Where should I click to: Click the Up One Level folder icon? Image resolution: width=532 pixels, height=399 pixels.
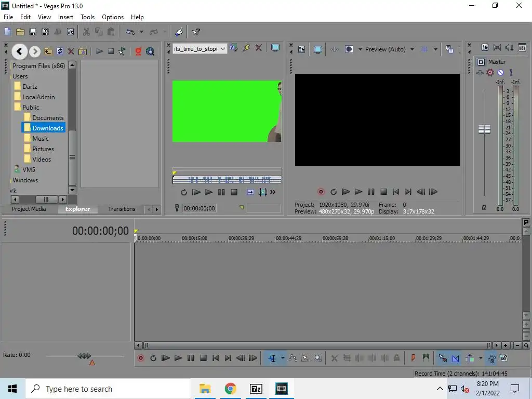(x=48, y=51)
